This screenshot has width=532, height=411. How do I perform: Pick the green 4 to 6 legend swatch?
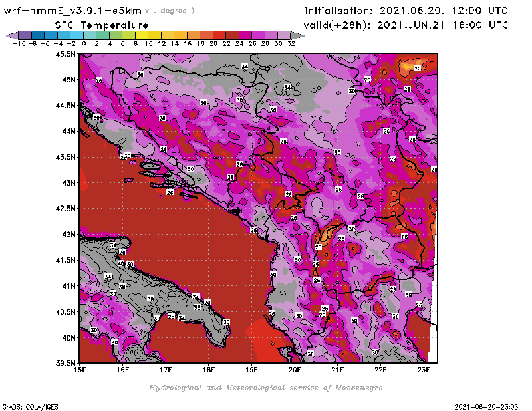116,35
